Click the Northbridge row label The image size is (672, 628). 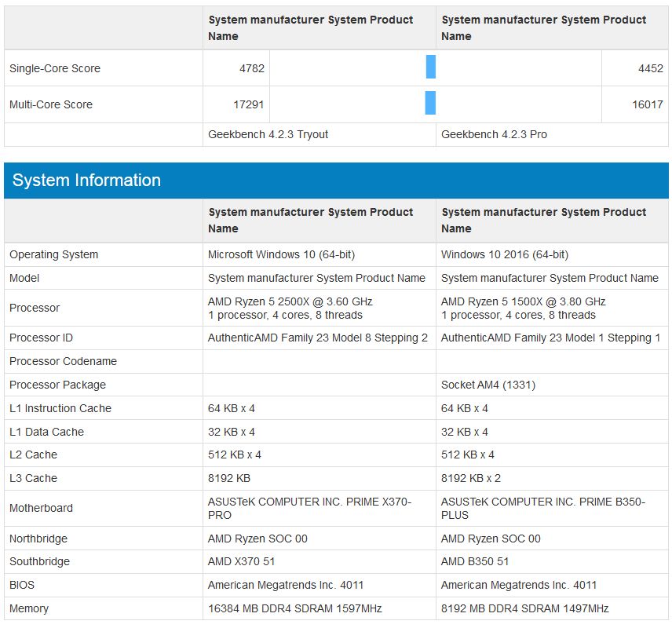coord(38,539)
